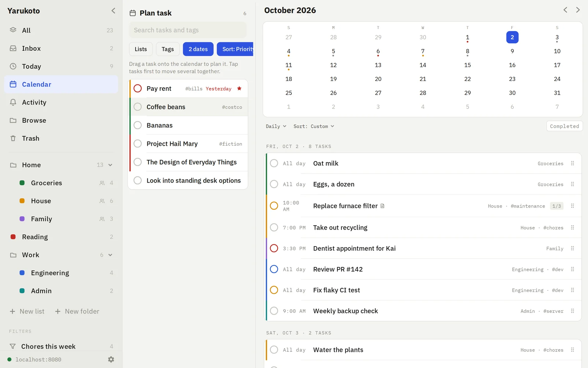Image resolution: width=588 pixels, height=368 pixels.
Task: Open the House list
Action: pyautogui.click(x=61, y=201)
